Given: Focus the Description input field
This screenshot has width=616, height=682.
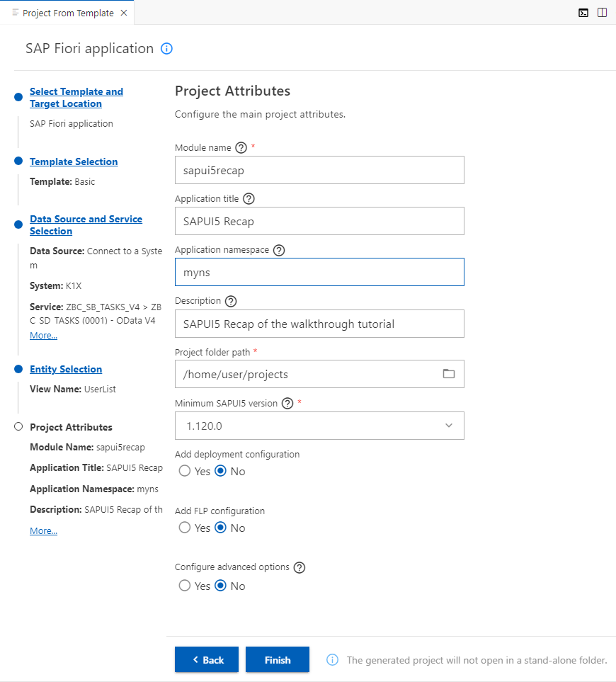Looking at the screenshot, I should [x=319, y=324].
